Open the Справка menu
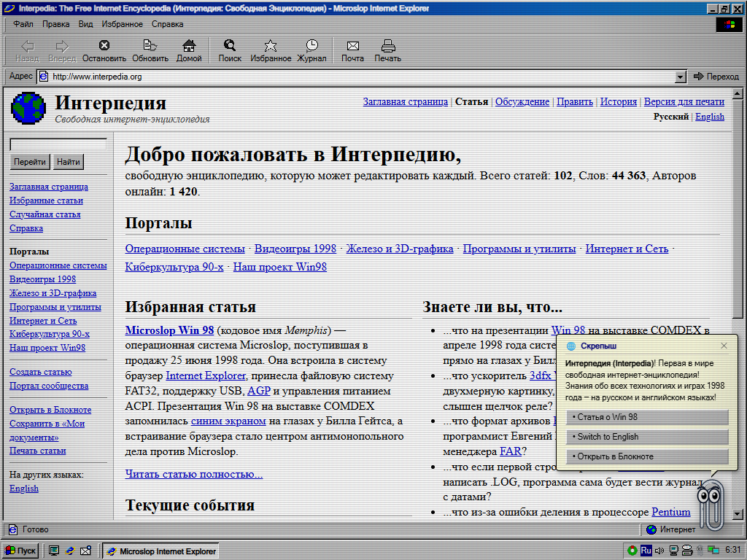 167,24
